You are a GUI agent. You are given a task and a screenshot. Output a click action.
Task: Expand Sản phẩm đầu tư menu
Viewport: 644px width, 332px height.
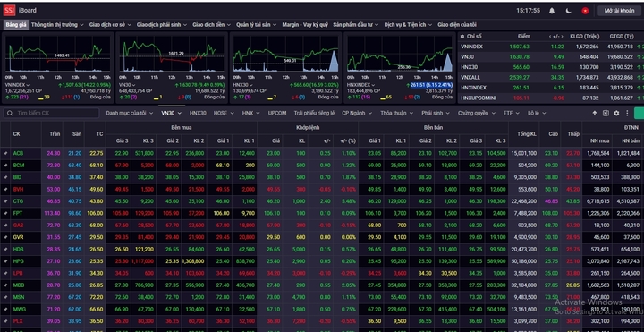pyautogui.click(x=356, y=25)
